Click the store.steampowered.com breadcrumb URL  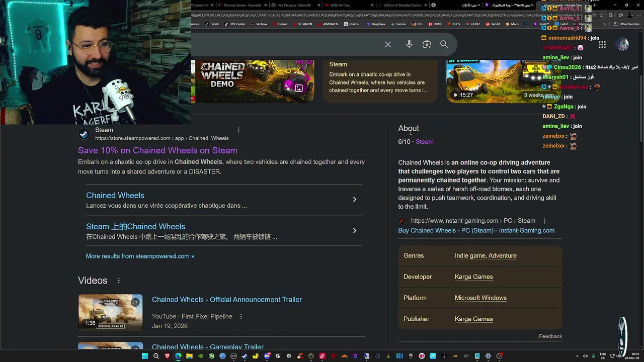[162, 138]
